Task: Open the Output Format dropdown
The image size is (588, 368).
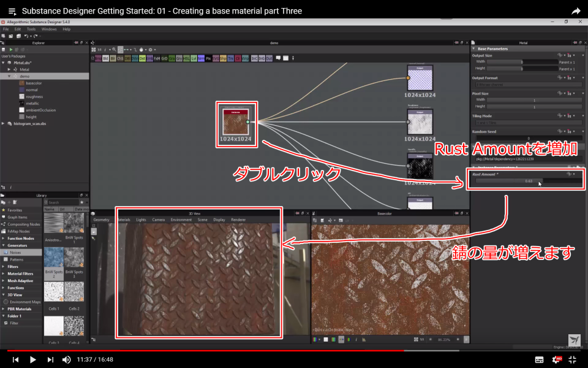Action: [x=529, y=85]
